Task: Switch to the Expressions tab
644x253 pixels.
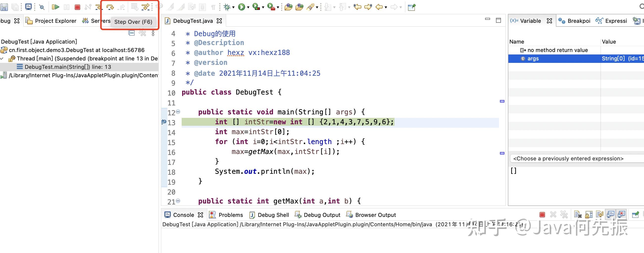Action: tap(612, 21)
